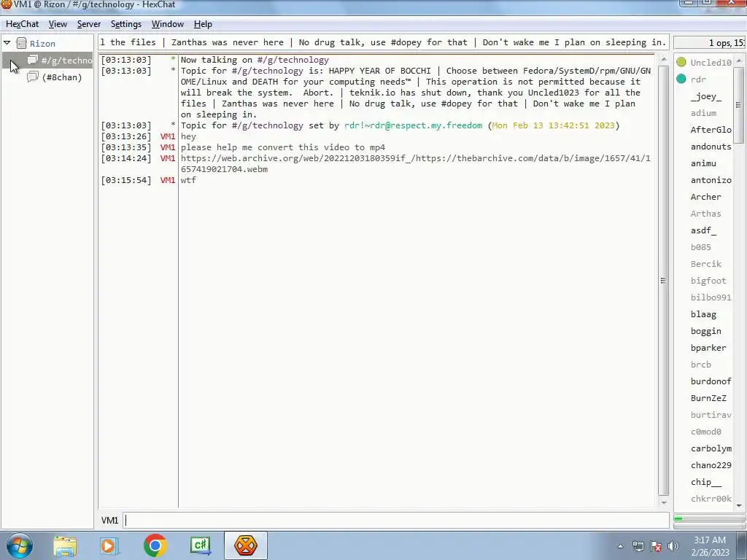Click chat scrollbar down arrow
The height and width of the screenshot is (560, 747).
(663, 502)
